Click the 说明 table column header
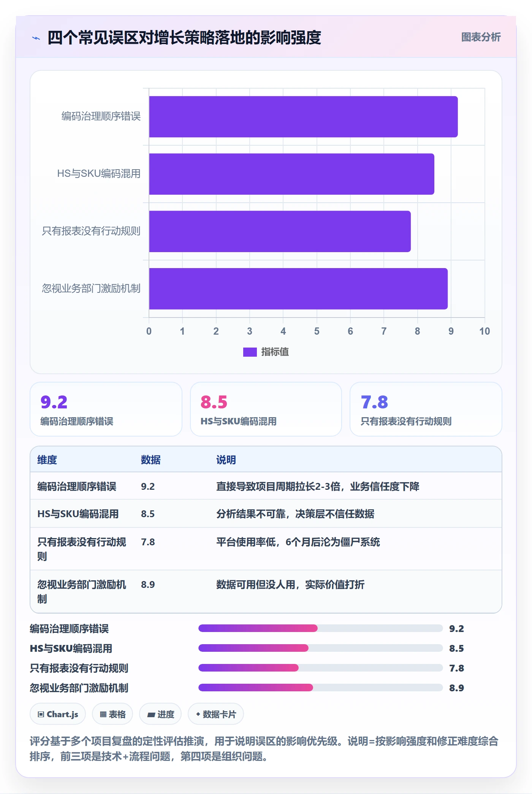532x794 pixels. [x=226, y=460]
